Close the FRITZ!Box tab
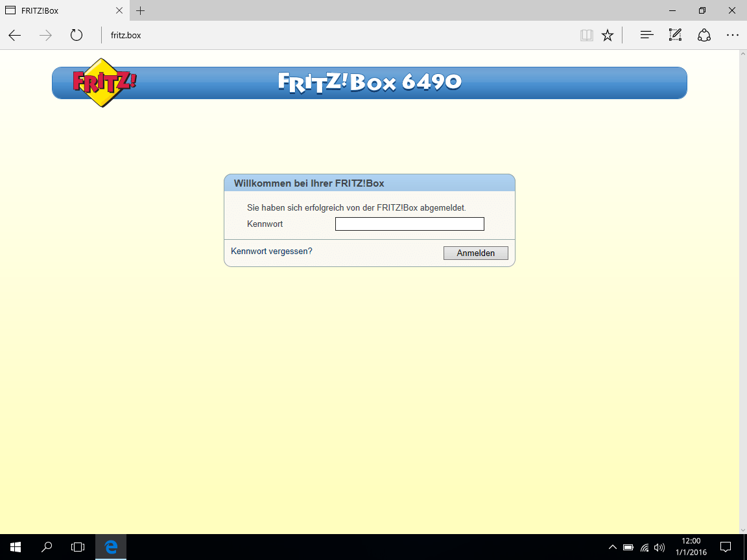The height and width of the screenshot is (560, 747). (119, 10)
